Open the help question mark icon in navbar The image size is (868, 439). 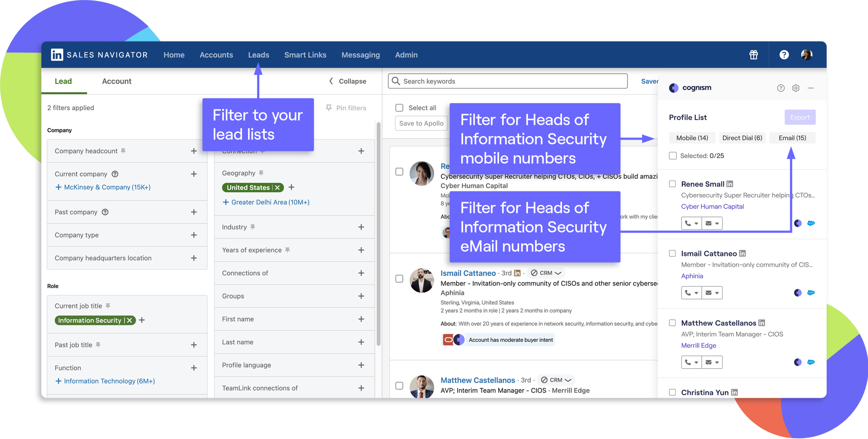pyautogui.click(x=784, y=55)
